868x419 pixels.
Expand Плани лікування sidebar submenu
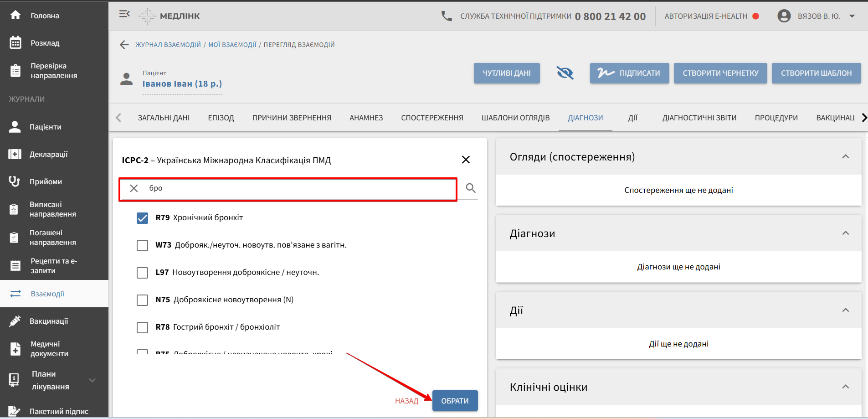click(x=92, y=380)
